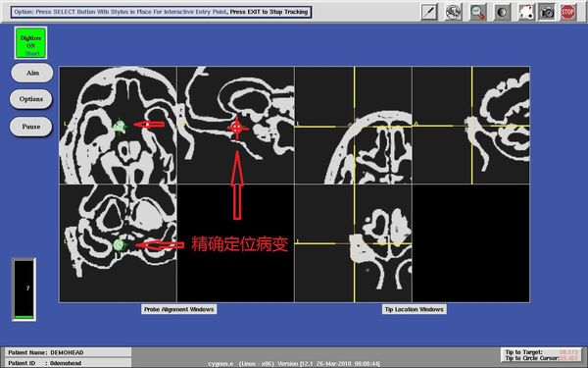Click the white shape with dot icon
This screenshot has height=368, width=588.
point(526,12)
